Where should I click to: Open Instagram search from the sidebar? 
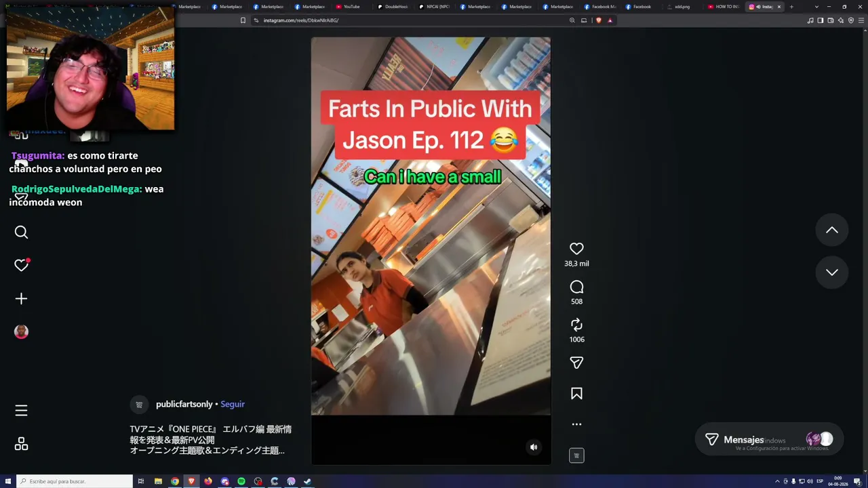(x=21, y=232)
